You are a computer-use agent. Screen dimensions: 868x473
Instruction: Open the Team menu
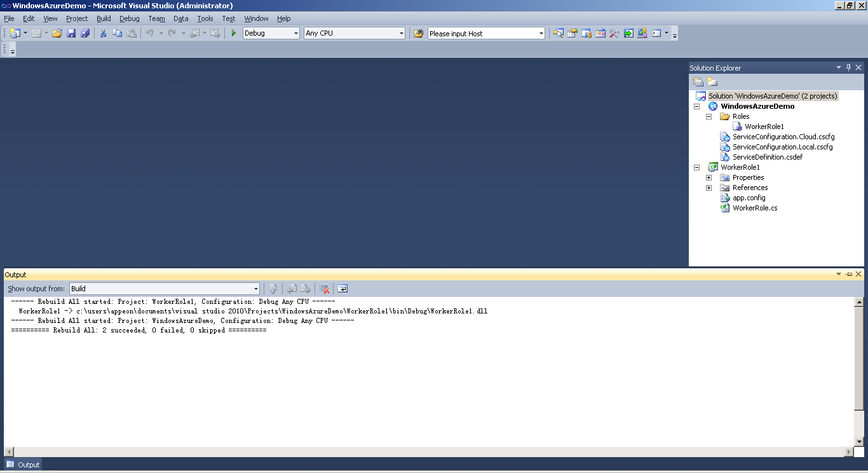pos(156,18)
